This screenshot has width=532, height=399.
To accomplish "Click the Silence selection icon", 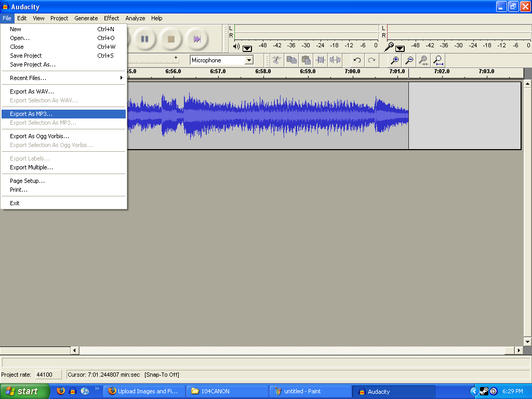I will coord(335,60).
